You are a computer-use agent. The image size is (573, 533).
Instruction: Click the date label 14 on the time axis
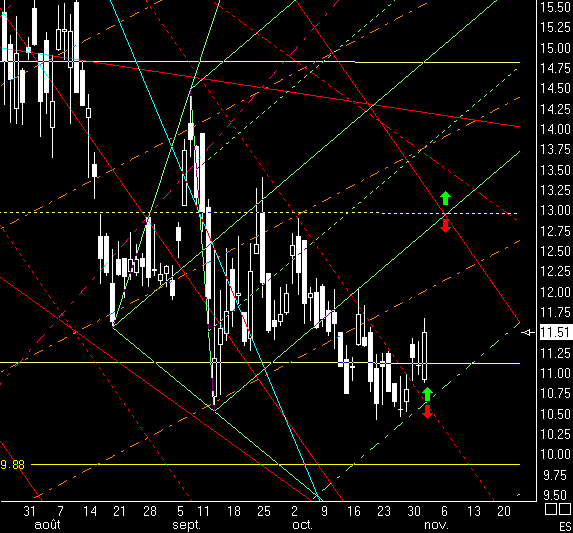[90, 511]
